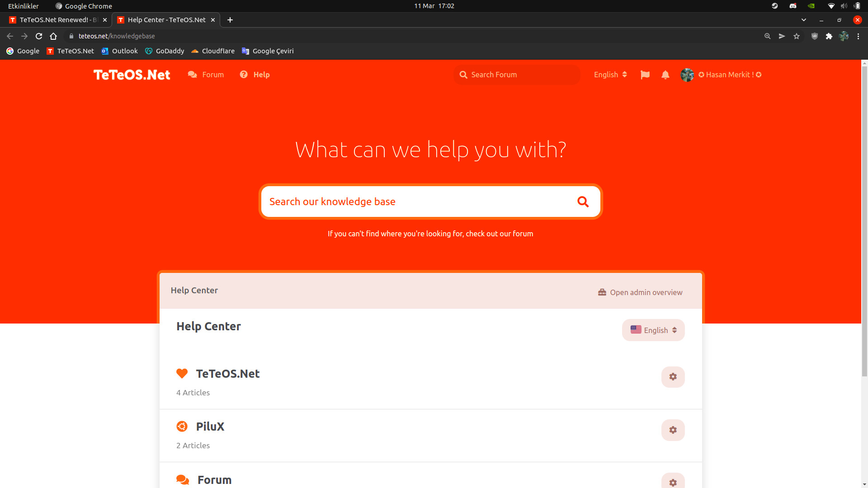Screen dimensions: 868x488
Task: Click the knowledge base search magnifier
Action: pyautogui.click(x=583, y=202)
